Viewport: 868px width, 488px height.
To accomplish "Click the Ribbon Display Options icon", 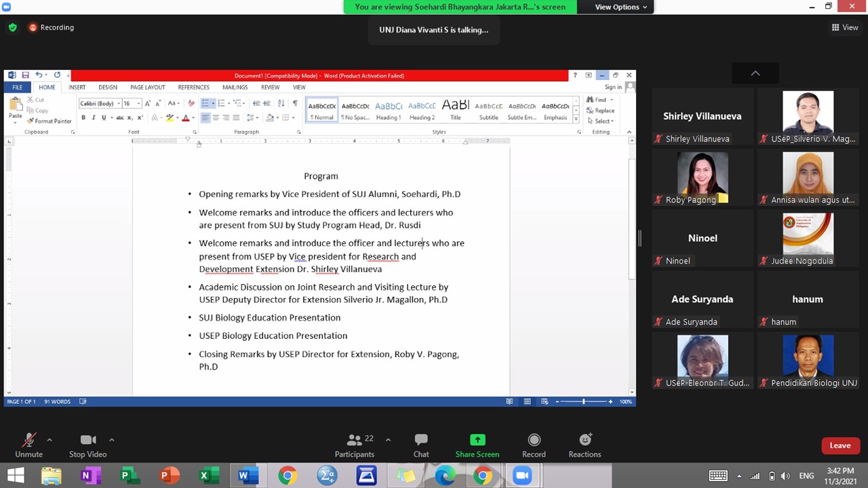I will tap(589, 75).
